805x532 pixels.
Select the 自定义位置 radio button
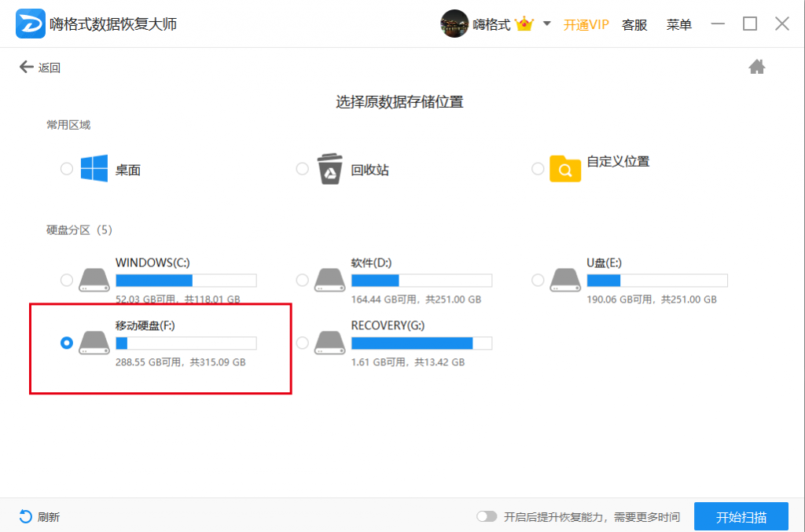538,169
